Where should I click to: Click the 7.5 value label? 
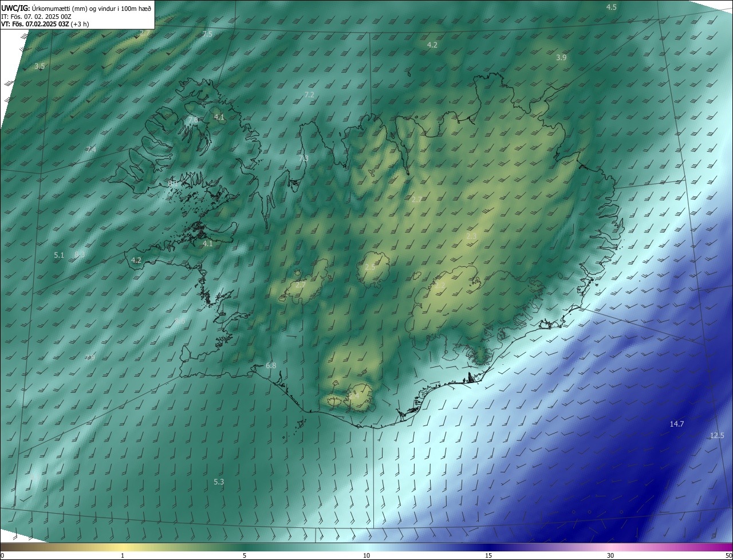207,34
